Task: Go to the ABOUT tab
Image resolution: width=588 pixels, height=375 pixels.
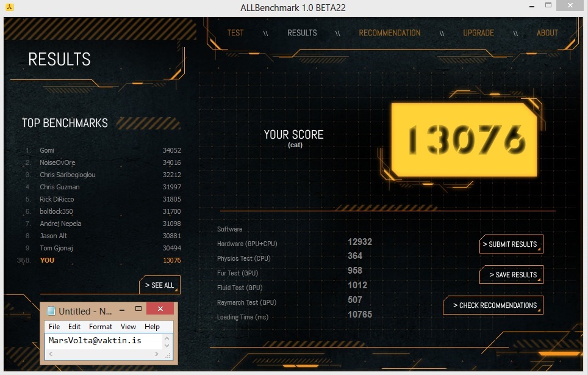Action: [x=547, y=33]
